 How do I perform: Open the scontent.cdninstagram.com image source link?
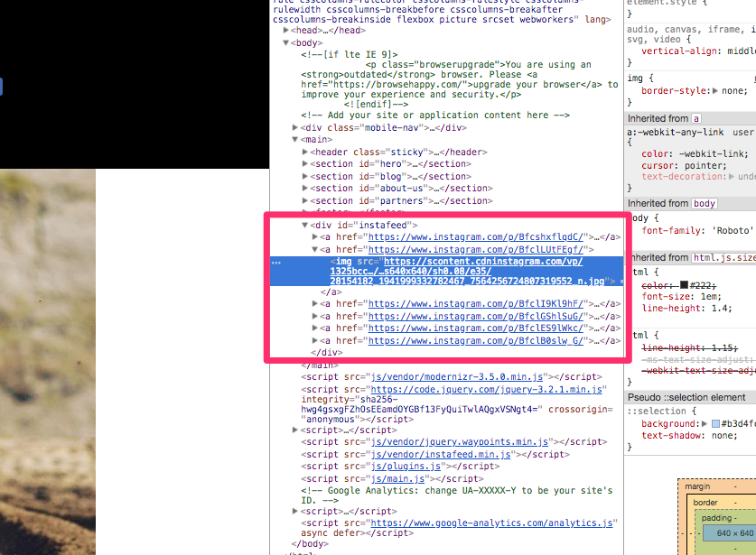467,272
